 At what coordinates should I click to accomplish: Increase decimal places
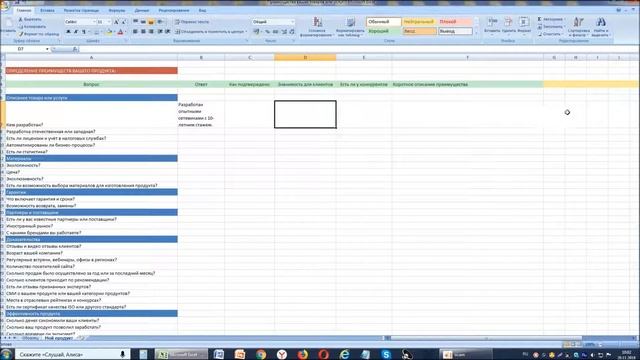click(284, 31)
